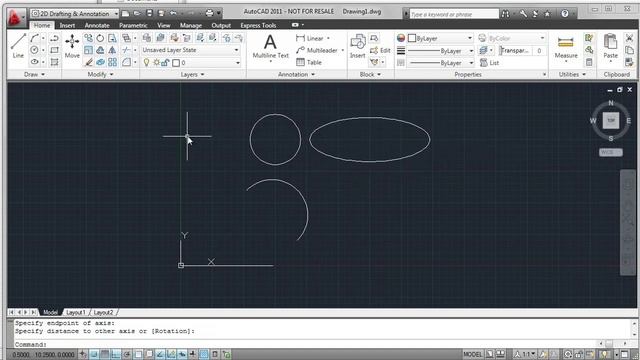
Task: Open the Express Tools ribbon tab
Action: (258, 25)
